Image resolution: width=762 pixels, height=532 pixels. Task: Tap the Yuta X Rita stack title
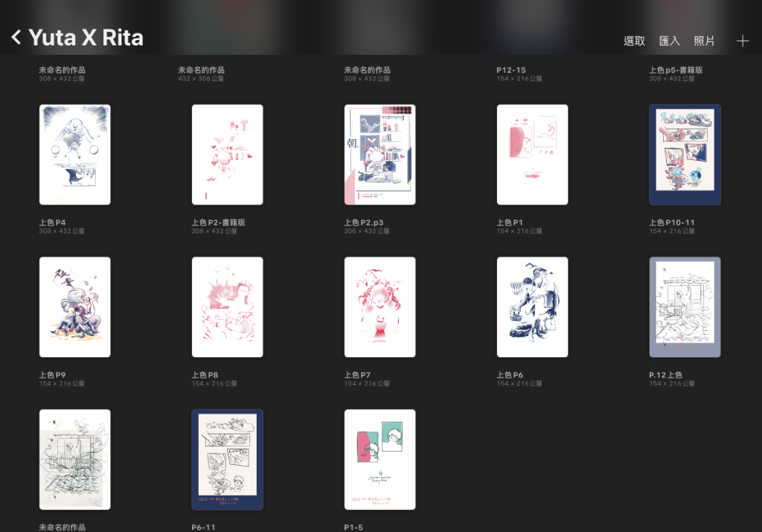(x=86, y=37)
